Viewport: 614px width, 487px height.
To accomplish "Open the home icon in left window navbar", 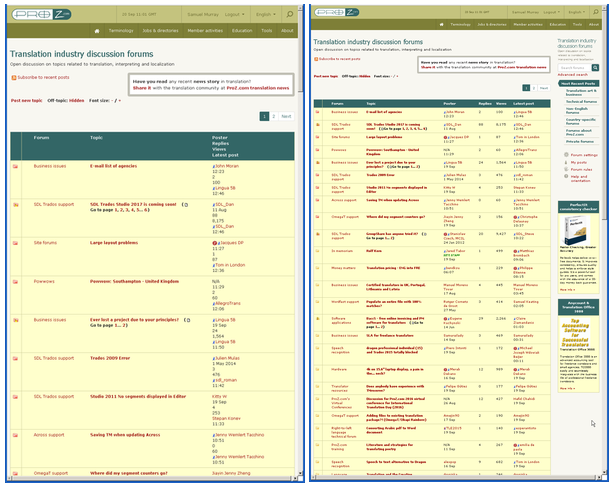I will (x=97, y=31).
